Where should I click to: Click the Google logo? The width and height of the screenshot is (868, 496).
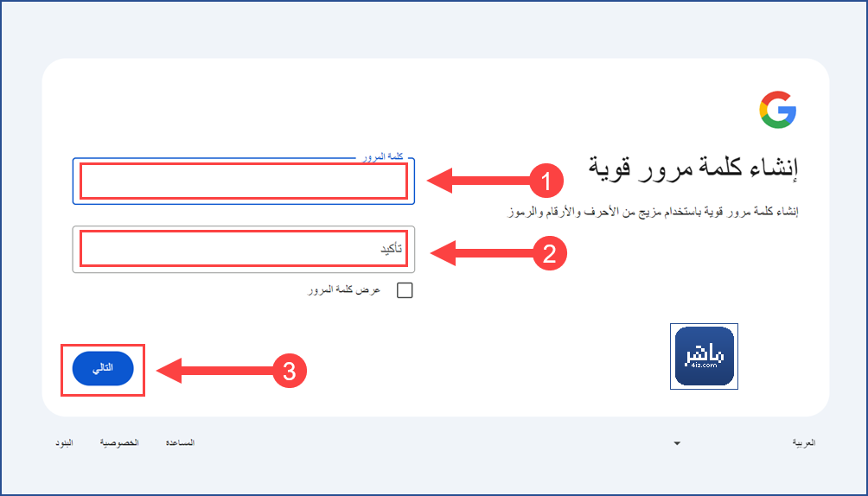[x=778, y=110]
